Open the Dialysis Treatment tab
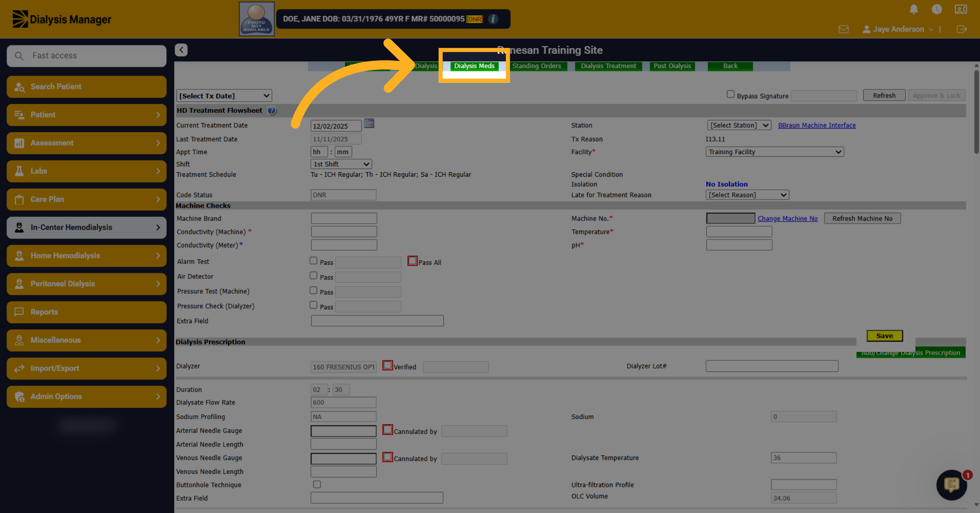This screenshot has width=980, height=513. 608,66
